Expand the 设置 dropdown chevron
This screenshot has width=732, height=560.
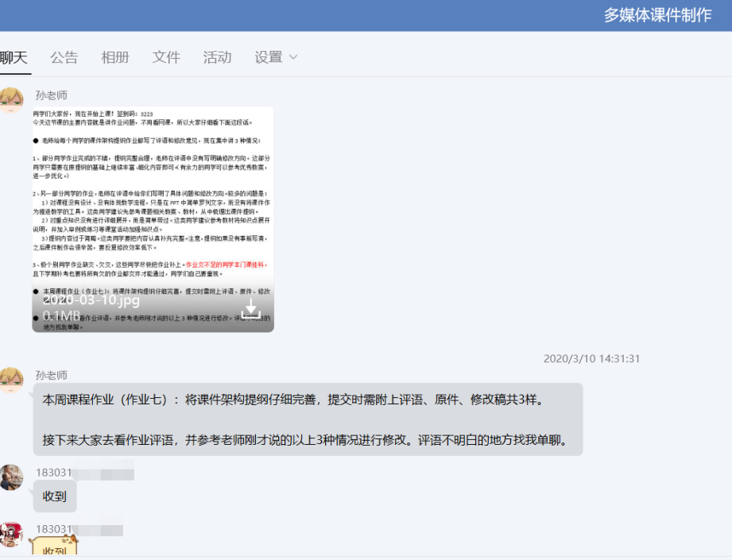pyautogui.click(x=293, y=57)
